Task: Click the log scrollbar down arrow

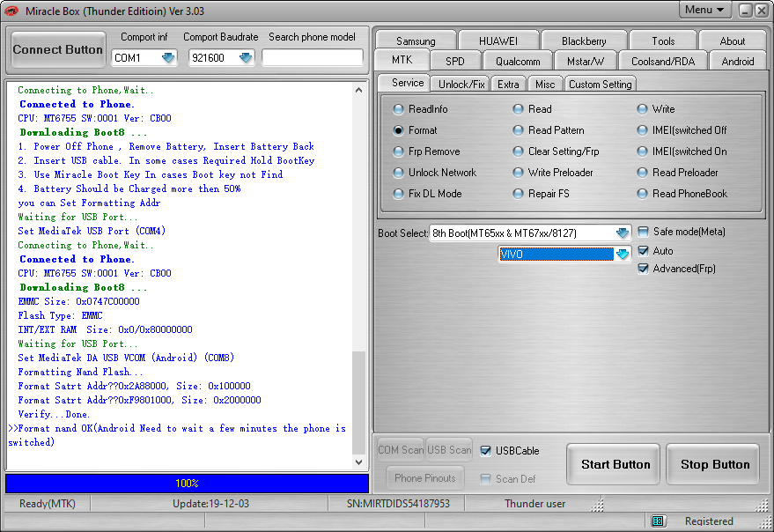Action: (359, 462)
